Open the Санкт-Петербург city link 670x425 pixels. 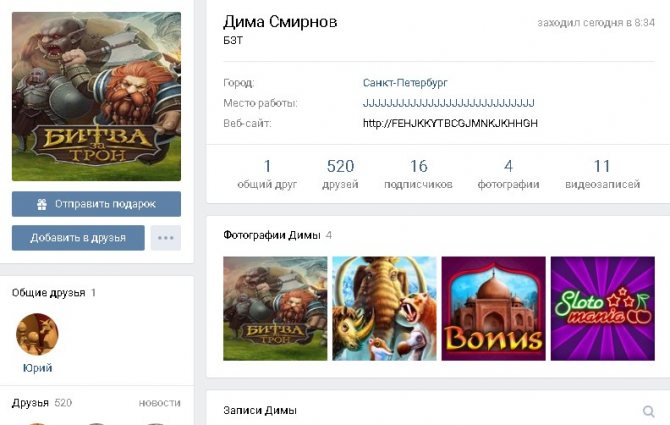click(405, 82)
